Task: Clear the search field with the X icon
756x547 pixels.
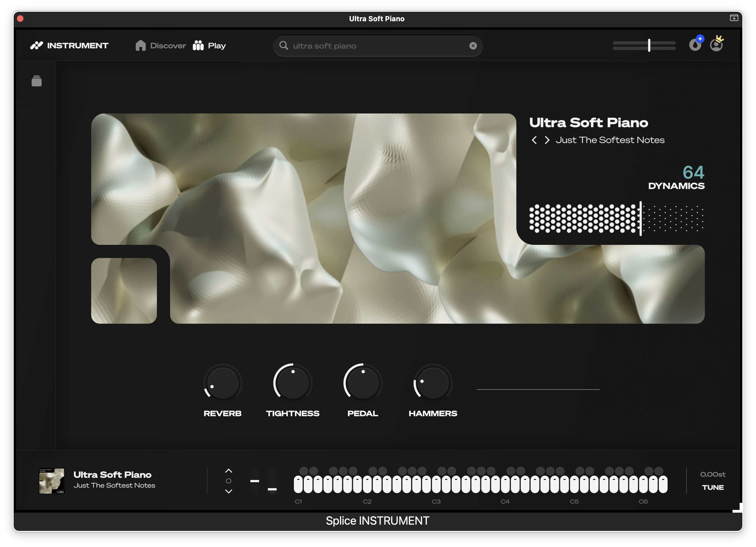Action: coord(473,46)
